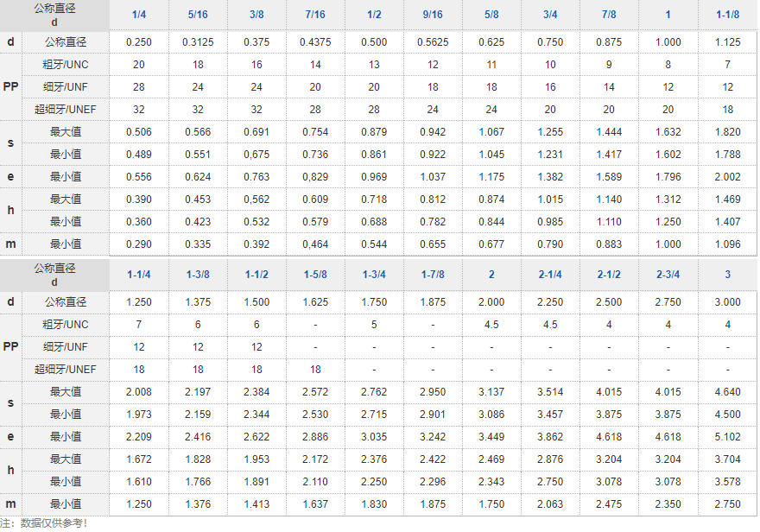Open the 2-1/4 diameter link
The width and height of the screenshot is (760, 532).
click(550, 275)
